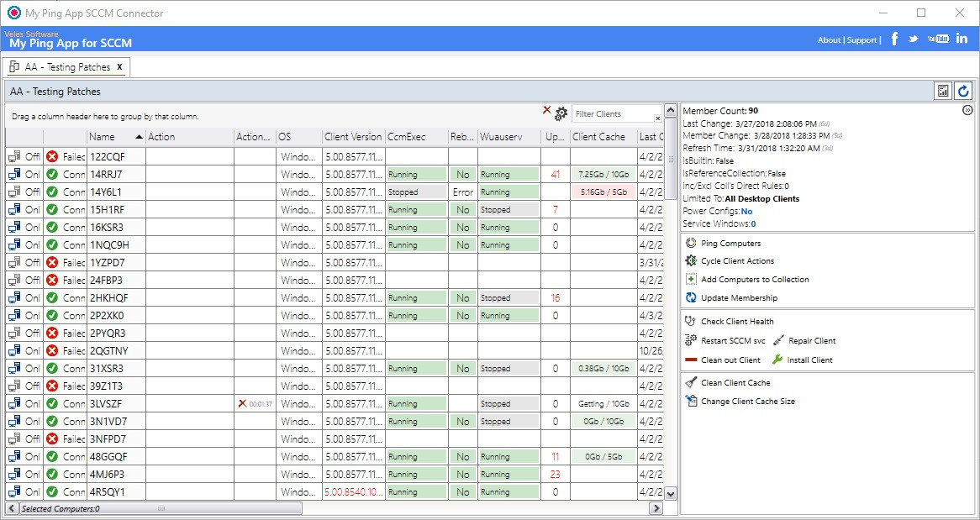Click Ping Computers action

(723, 243)
